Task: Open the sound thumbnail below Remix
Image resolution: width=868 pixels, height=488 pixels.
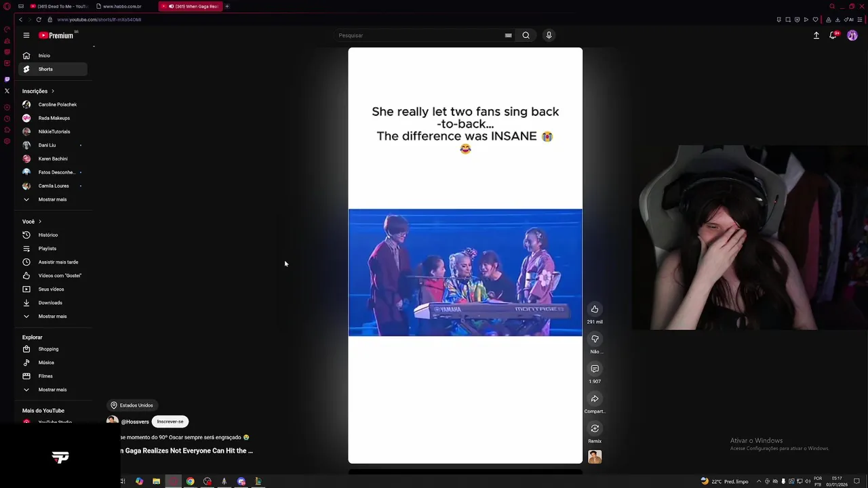Action: pyautogui.click(x=595, y=457)
